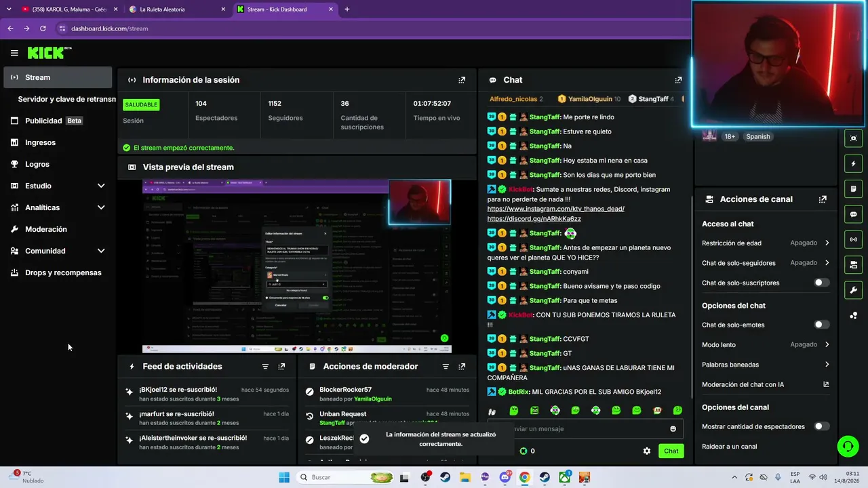Click the three-dots layout icon

(853, 315)
